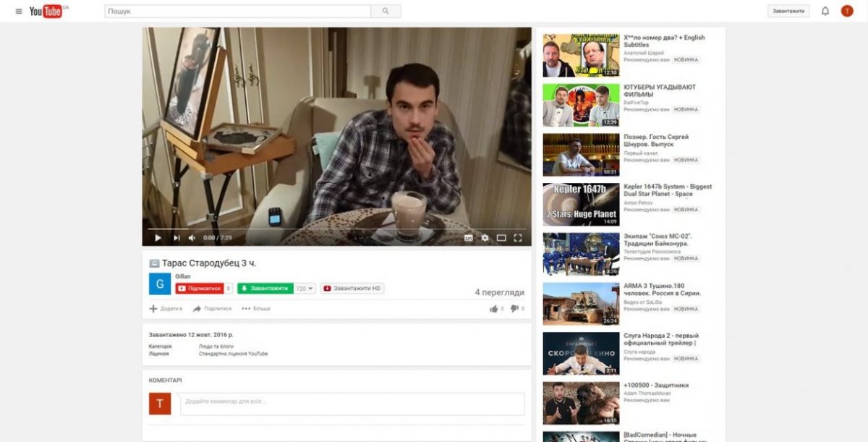Open the account avatar T menu
Image resolution: width=868 pixels, height=442 pixels.
click(847, 11)
